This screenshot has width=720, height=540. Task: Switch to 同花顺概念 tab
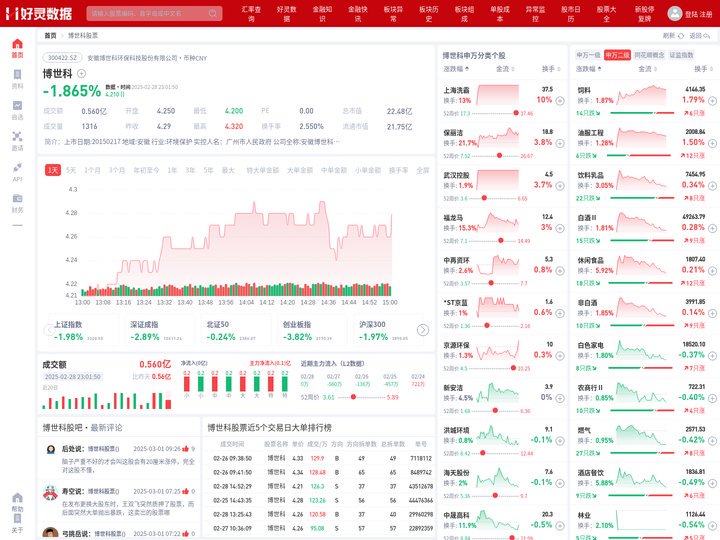649,55
